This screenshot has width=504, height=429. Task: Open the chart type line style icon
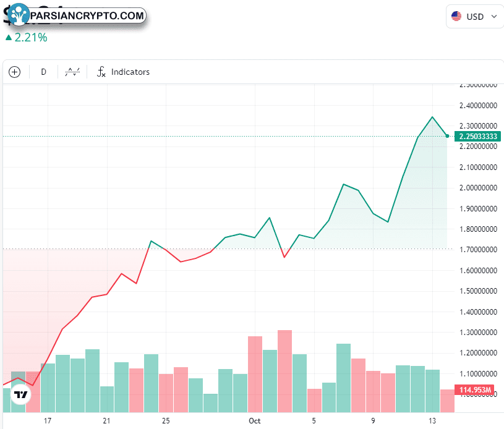[72, 72]
